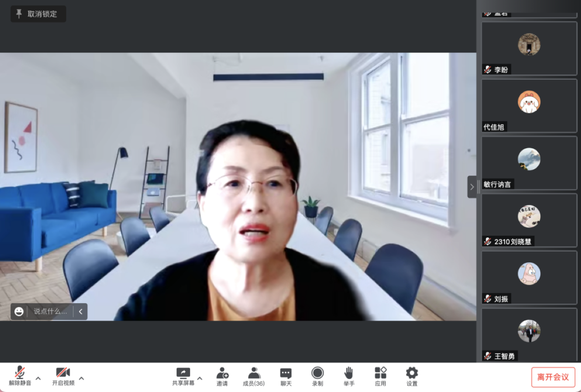The height and width of the screenshot is (392, 581).
Task: Open the emoji reaction picker
Action: point(19,311)
